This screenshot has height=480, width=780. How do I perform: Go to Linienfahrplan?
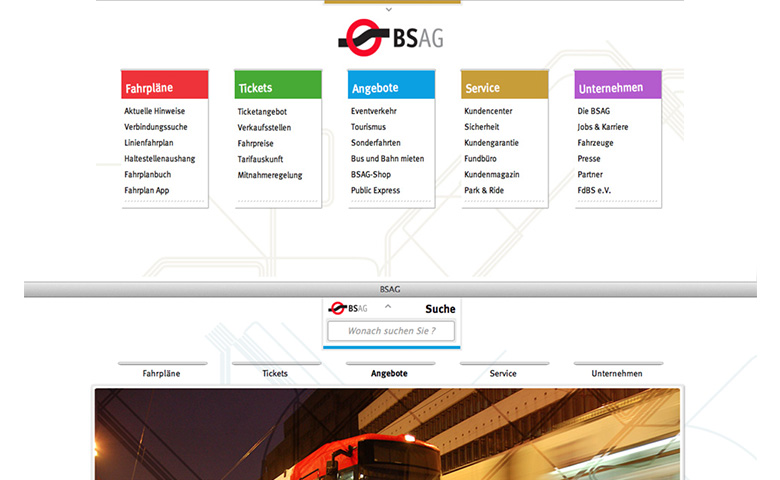coord(149,143)
